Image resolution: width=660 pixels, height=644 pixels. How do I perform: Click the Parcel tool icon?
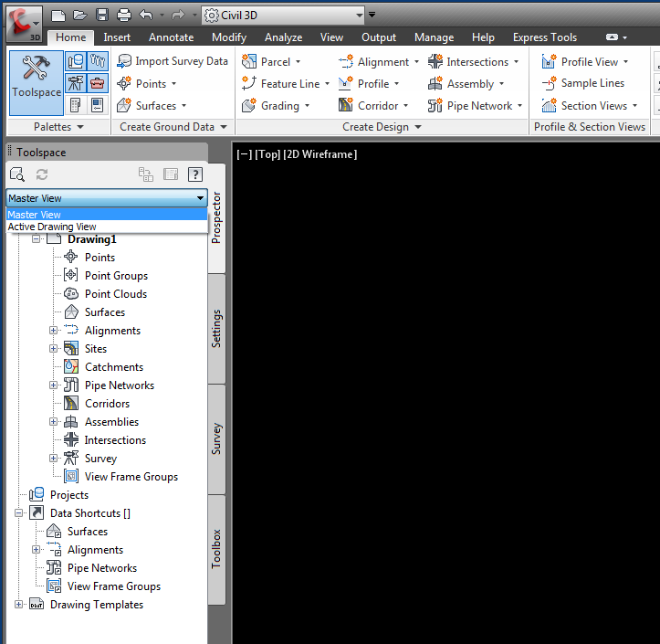pyautogui.click(x=249, y=61)
